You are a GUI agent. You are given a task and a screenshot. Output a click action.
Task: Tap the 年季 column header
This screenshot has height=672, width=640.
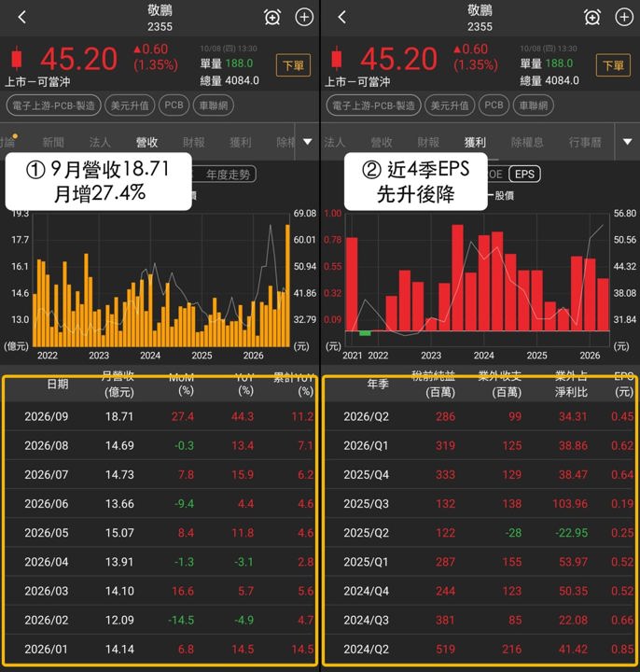click(x=378, y=384)
